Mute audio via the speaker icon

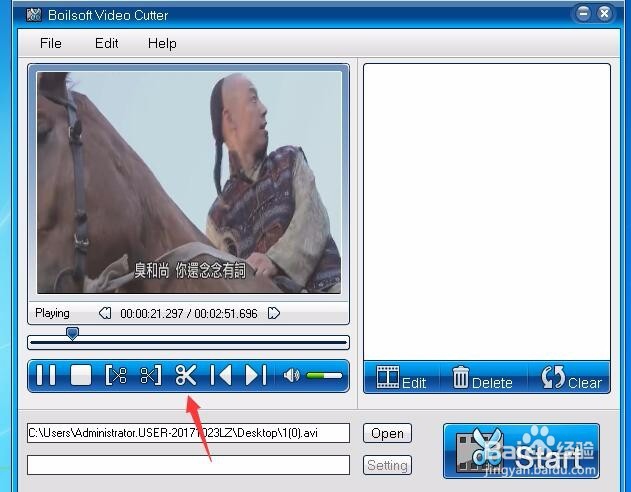click(x=291, y=375)
